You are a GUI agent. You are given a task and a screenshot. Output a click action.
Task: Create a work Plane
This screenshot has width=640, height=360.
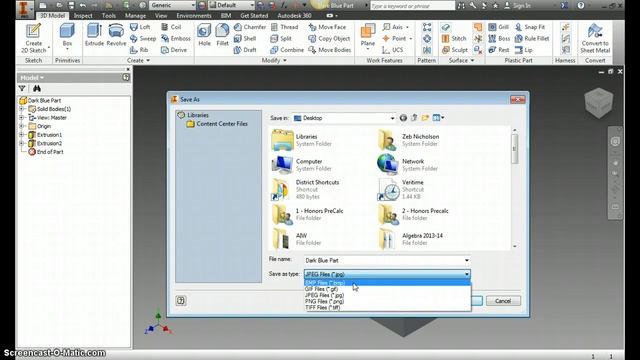click(x=368, y=36)
